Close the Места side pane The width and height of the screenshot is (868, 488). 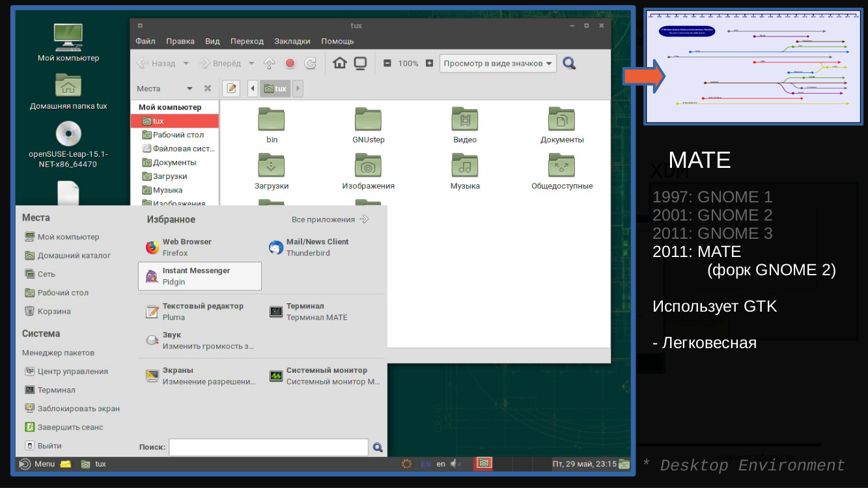point(208,88)
